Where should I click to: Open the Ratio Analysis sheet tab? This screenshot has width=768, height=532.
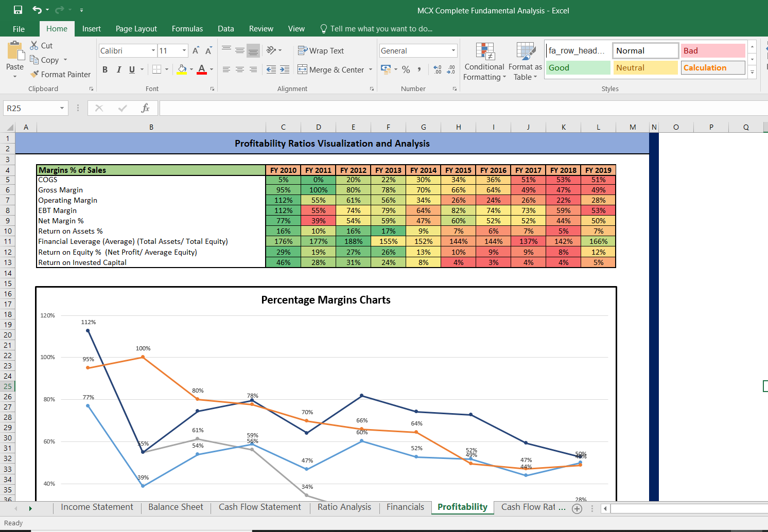coord(344,507)
